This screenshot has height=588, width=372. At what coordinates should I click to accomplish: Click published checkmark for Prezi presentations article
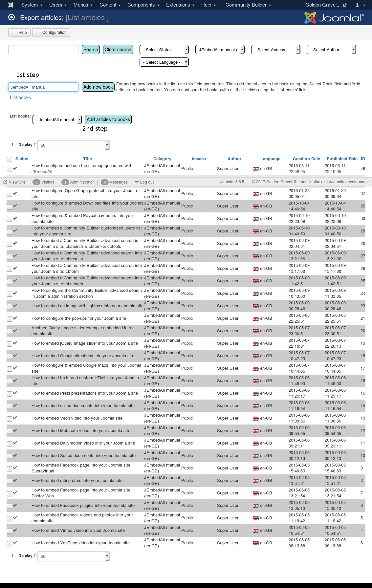pos(15,393)
